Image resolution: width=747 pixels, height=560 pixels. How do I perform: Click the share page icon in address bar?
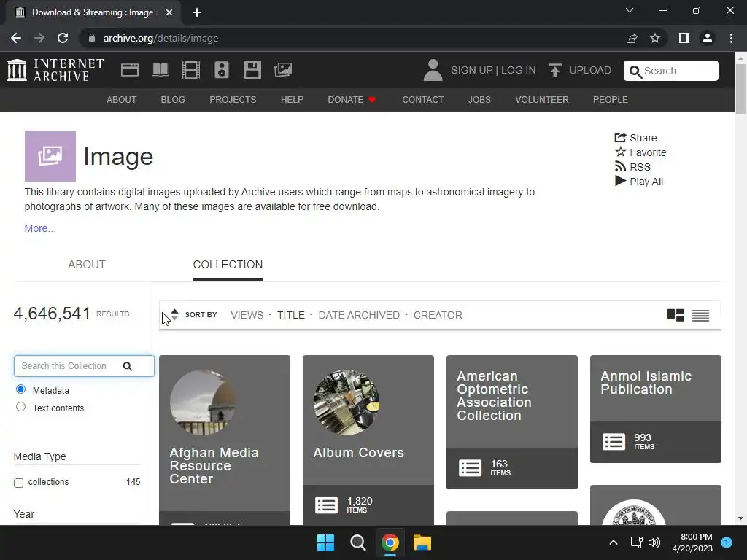tap(632, 38)
